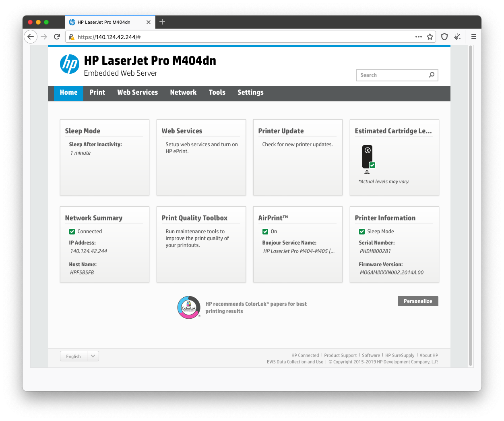Open the English language dropdown arrow
The image size is (504, 421).
(93, 356)
